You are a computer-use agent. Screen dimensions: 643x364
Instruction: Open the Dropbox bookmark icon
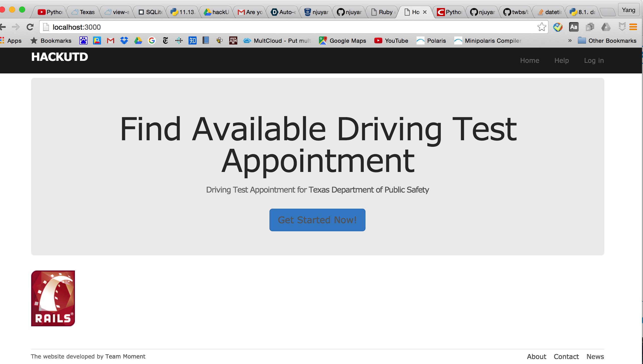[124, 40]
